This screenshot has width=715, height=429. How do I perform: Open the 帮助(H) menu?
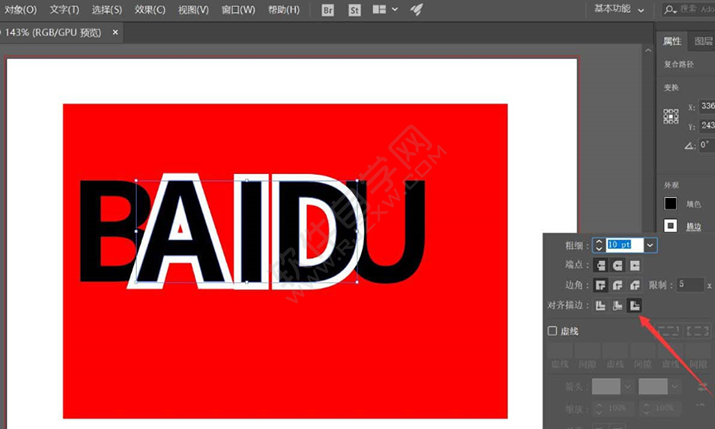click(x=284, y=10)
